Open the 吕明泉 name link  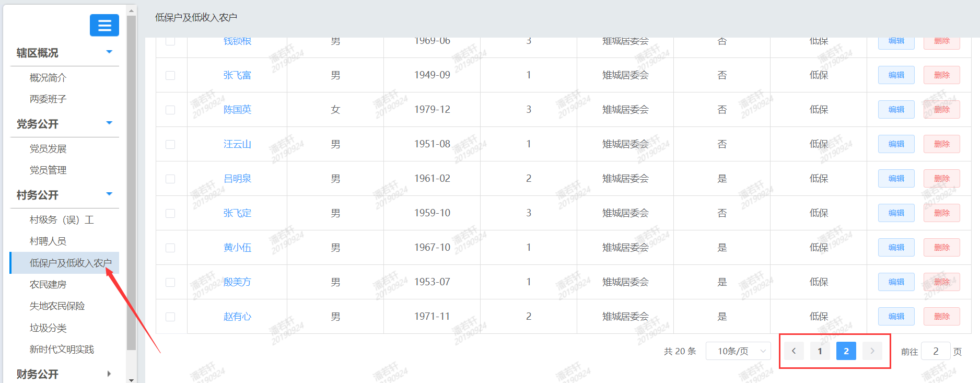237,179
